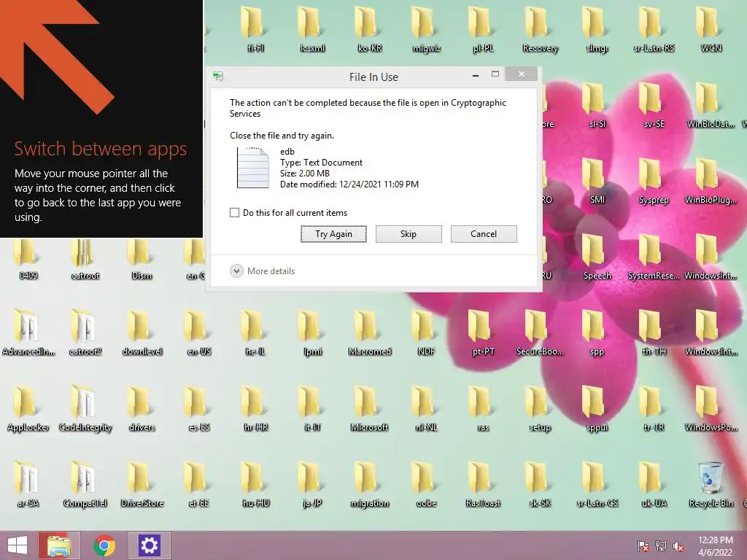
Task: Select the oobe folder
Action: tap(426, 484)
